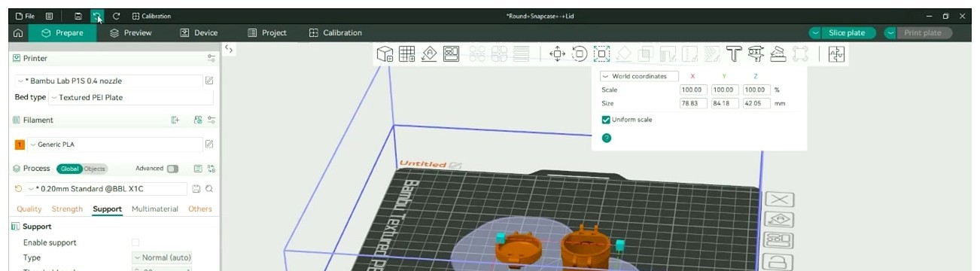Open the support Type dropdown
Image resolution: width=980 pixels, height=271 pixels.
162,257
